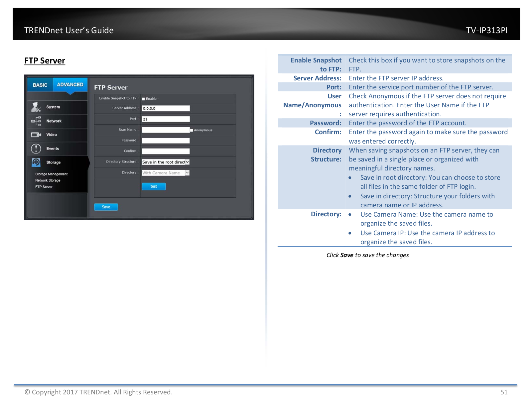This screenshot has height=411, width=532.
Task: Open the System menu item
Action: (x=58, y=107)
